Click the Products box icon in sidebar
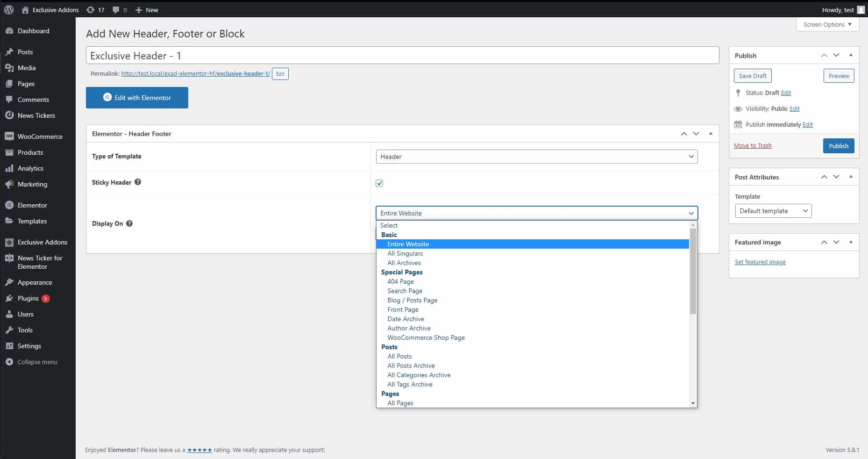This screenshot has width=868, height=459. coord(9,152)
